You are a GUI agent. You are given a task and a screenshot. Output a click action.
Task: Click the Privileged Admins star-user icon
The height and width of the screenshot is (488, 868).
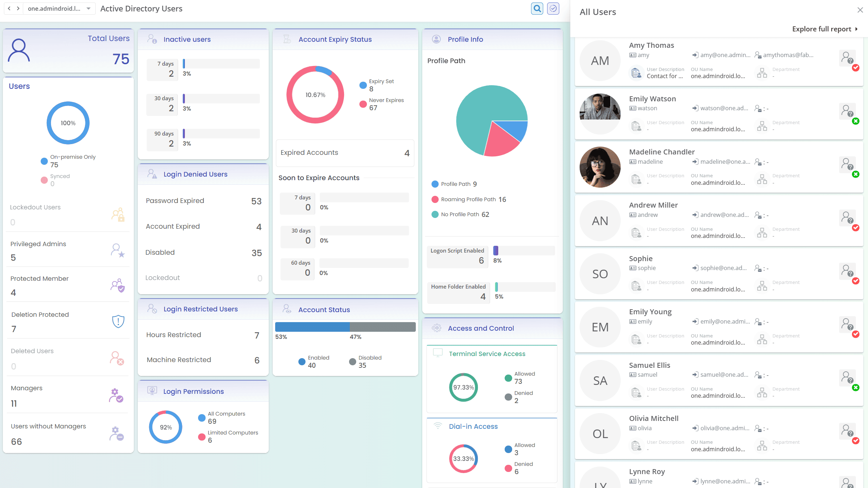point(117,250)
